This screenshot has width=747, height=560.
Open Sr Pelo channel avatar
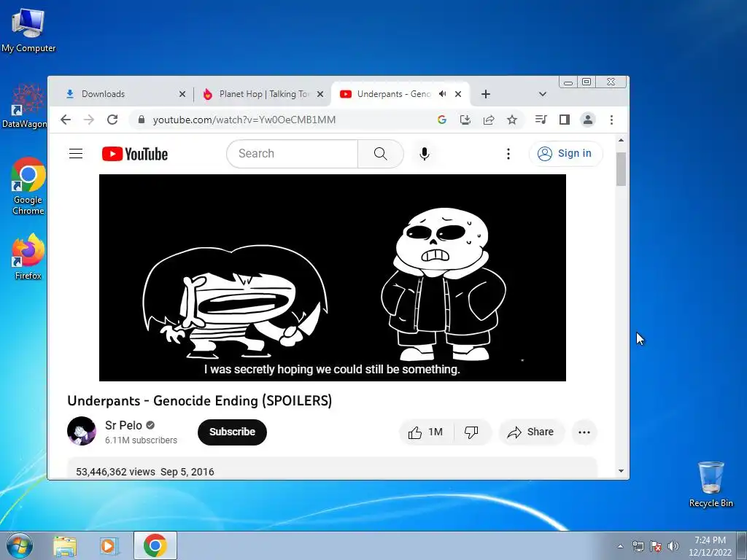tap(82, 431)
